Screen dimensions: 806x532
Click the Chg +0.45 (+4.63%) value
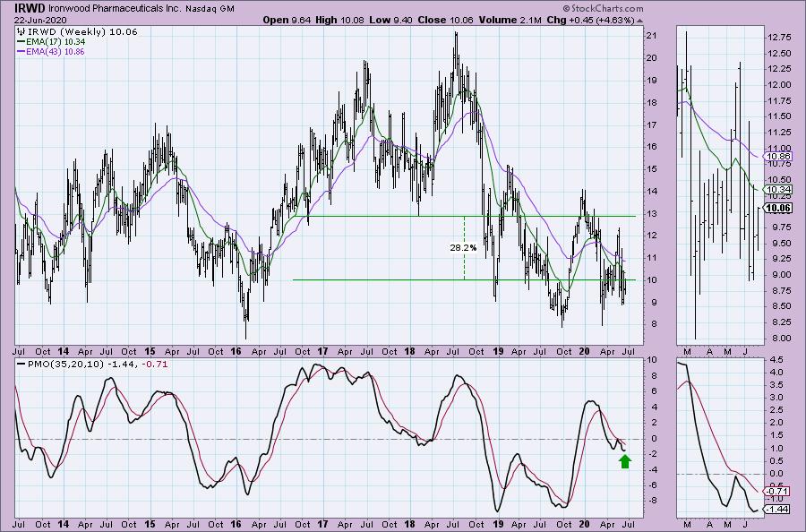[x=590, y=20]
